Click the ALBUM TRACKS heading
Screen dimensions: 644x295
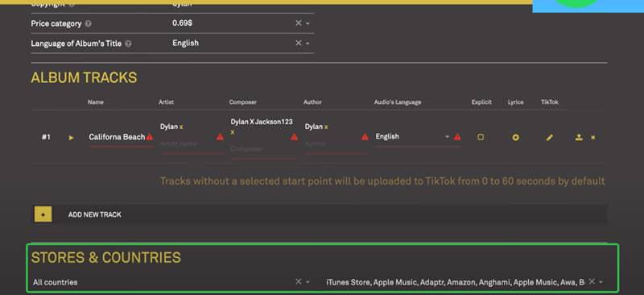coord(84,77)
